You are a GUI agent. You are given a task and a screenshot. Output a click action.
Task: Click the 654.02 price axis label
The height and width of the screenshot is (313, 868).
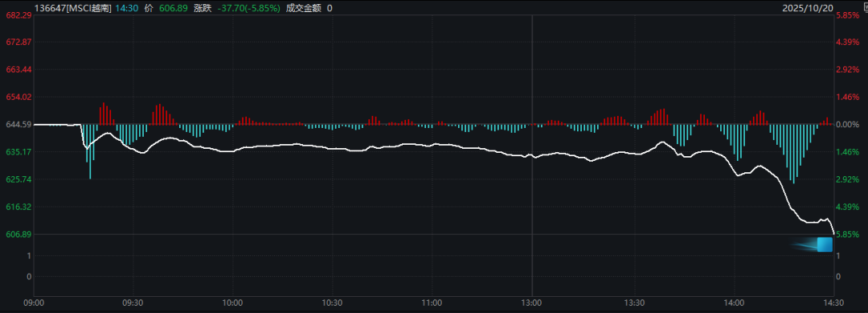(18, 97)
